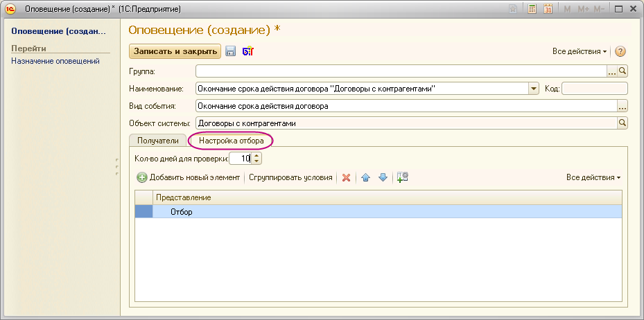The image size is (644, 320).
Task: Click the save (floppy disk) icon
Action: click(231, 52)
